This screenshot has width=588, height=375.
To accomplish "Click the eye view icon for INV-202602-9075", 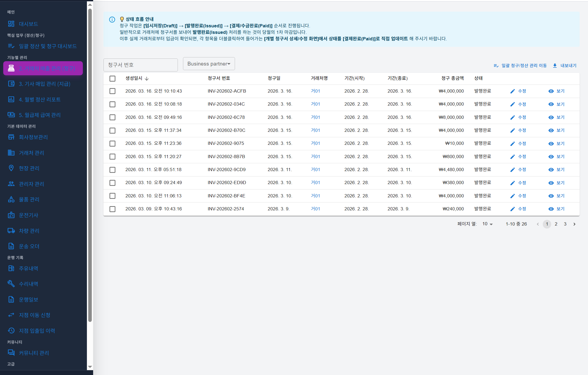I will point(551,144).
